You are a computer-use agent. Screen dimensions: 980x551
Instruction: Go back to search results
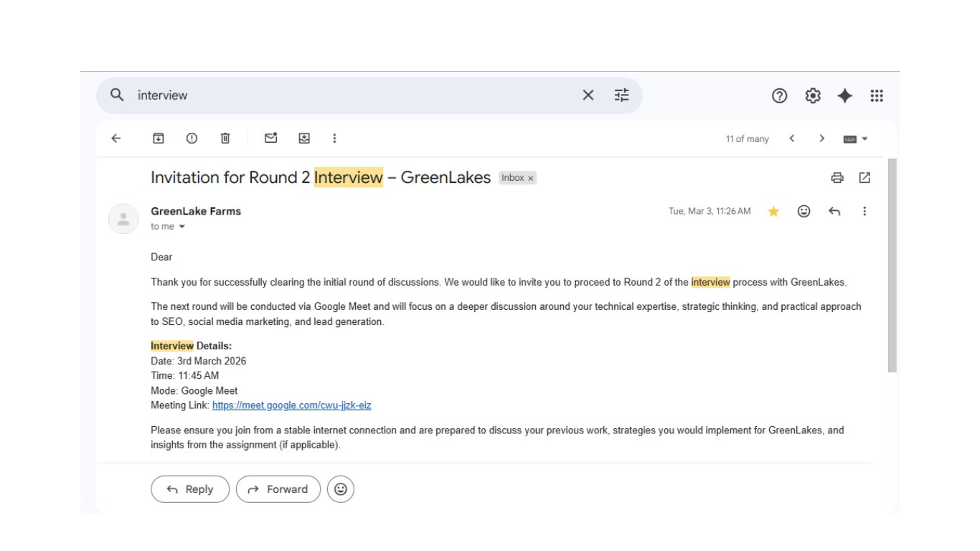(116, 138)
